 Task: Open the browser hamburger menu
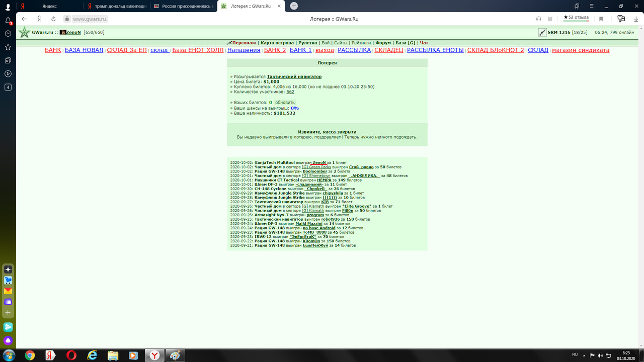point(592,6)
